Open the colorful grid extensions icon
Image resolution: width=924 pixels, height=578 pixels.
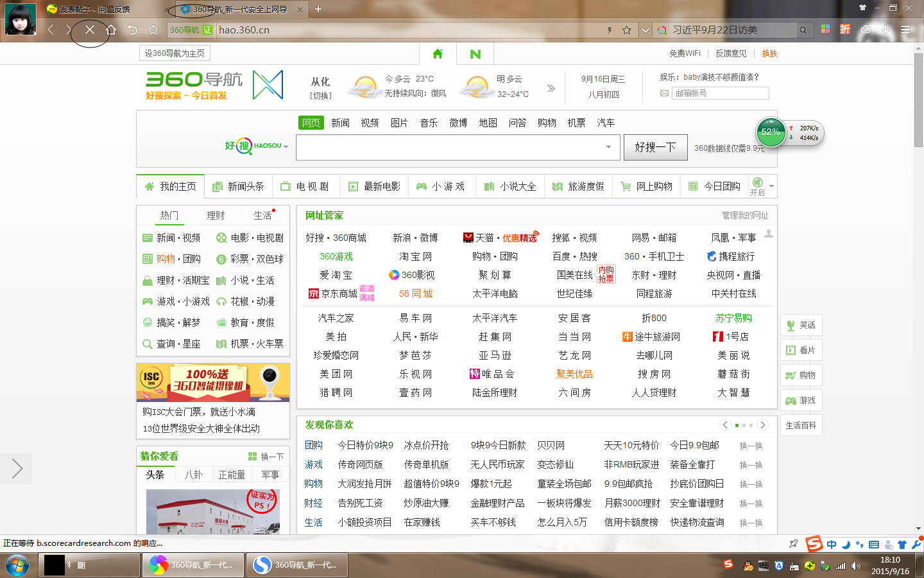click(x=825, y=29)
